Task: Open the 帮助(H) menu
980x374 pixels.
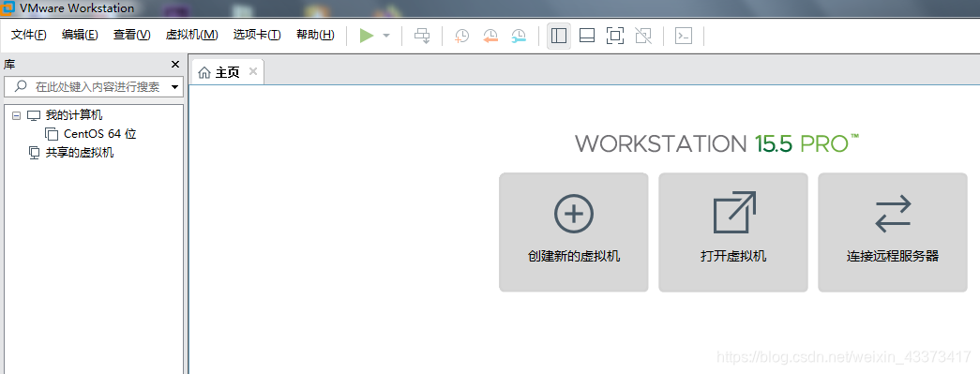Action: (316, 35)
